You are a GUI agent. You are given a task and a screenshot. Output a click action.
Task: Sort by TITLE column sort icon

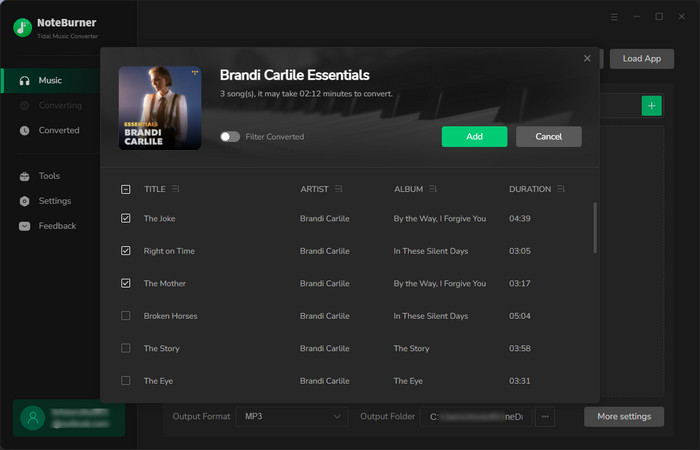tap(175, 189)
